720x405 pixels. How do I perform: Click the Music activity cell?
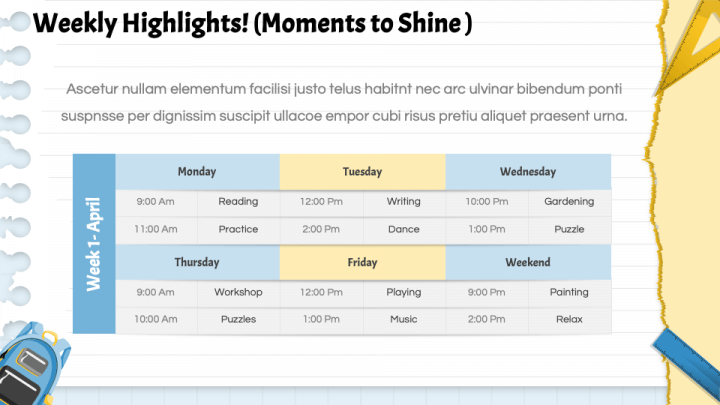404,319
